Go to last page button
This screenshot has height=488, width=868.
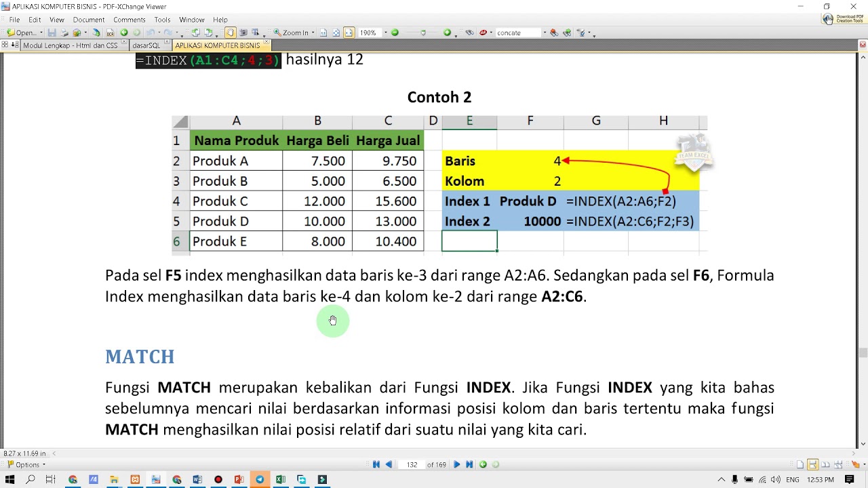[x=469, y=464]
